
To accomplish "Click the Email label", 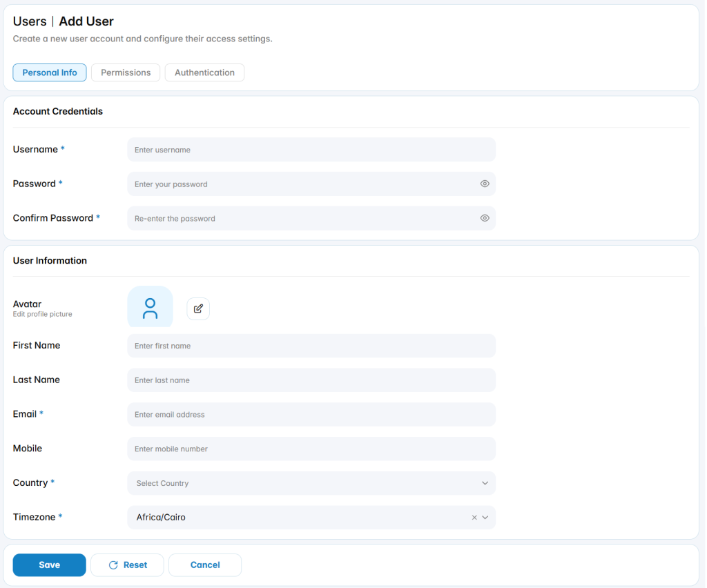I will click(x=25, y=414).
